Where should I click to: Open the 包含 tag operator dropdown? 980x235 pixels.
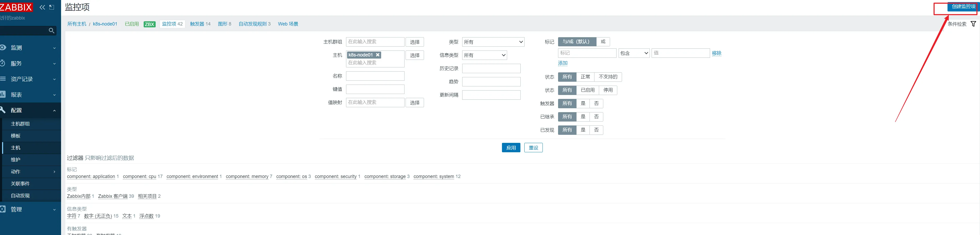click(x=634, y=53)
